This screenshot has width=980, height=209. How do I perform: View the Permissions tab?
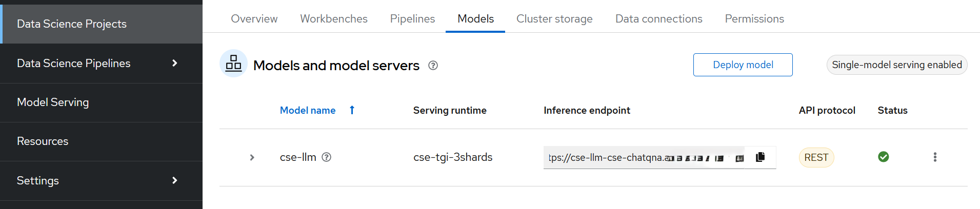[754, 19]
